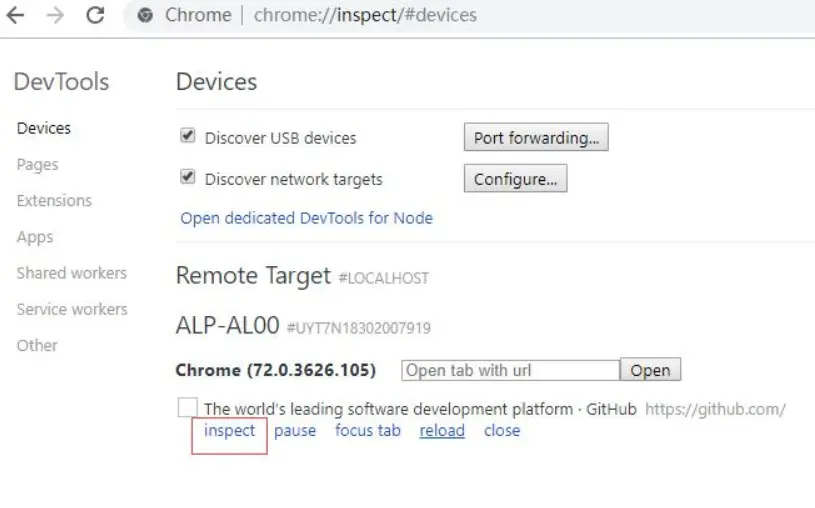Switch to Pages in the sidebar

37,165
